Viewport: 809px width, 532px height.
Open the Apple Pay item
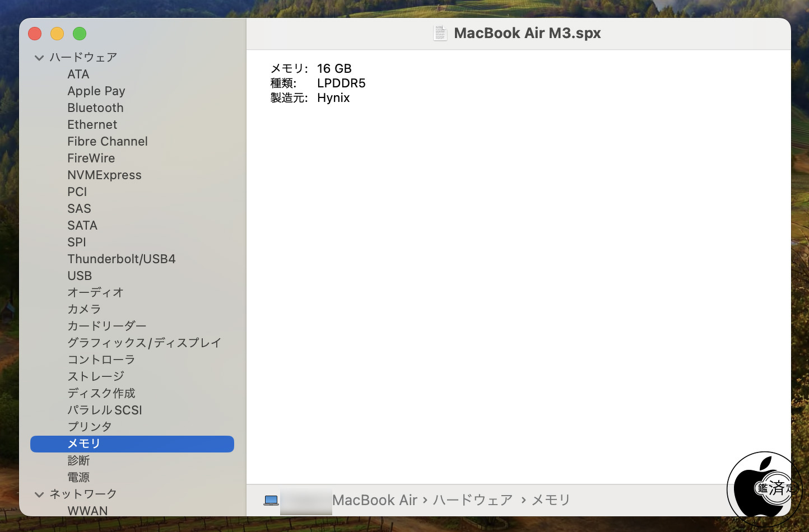(96, 91)
